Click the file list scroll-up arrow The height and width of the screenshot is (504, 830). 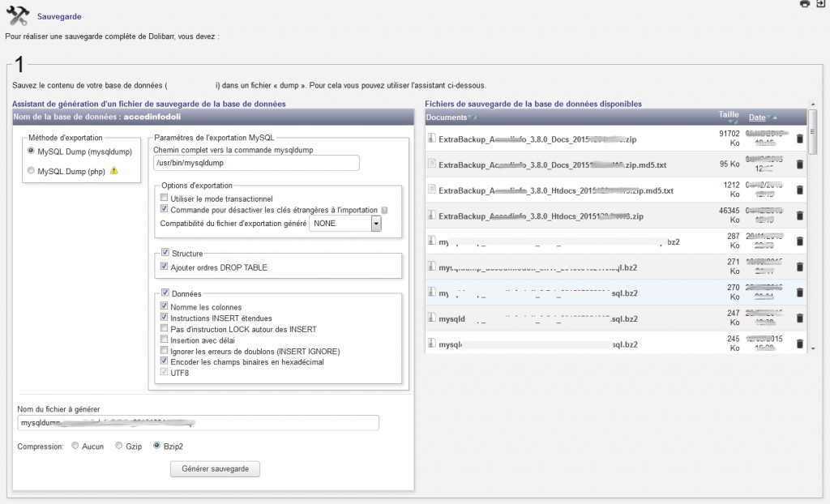813,105
